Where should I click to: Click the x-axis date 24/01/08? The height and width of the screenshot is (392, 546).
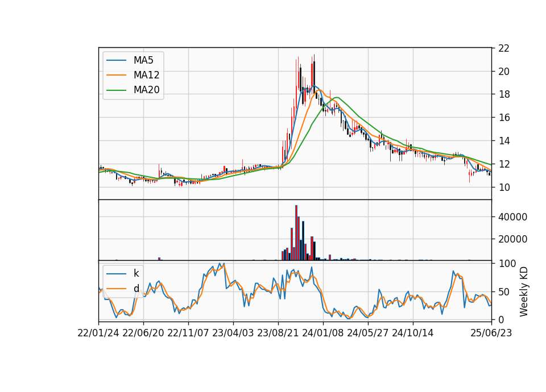point(323,333)
